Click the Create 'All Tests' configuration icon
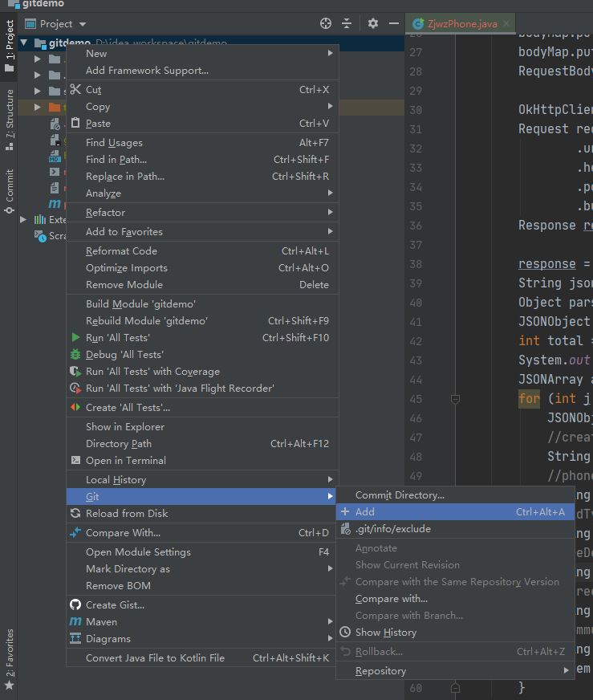Image resolution: width=593 pixels, height=700 pixels. (x=75, y=407)
